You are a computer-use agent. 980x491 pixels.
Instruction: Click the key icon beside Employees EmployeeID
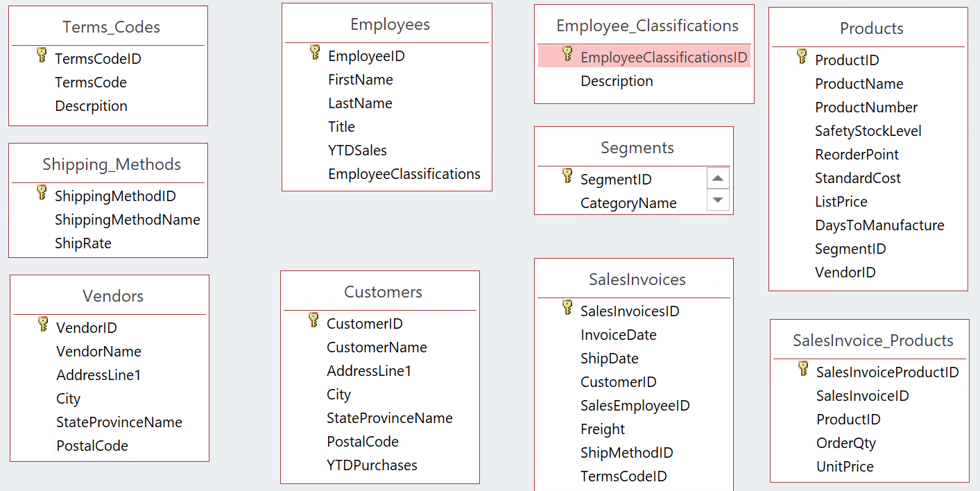pyautogui.click(x=315, y=53)
